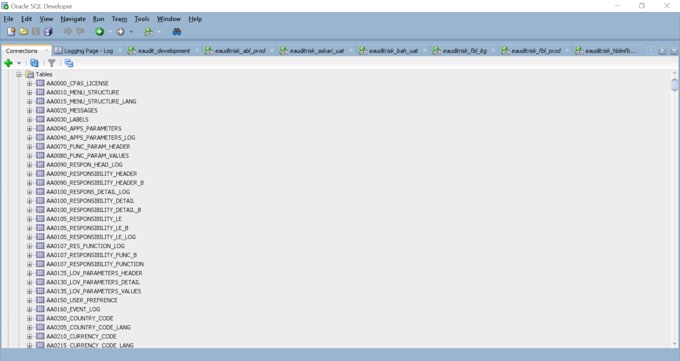Collapse the Tables tree node
Viewport: 680px width, 361px height.
tap(19, 75)
